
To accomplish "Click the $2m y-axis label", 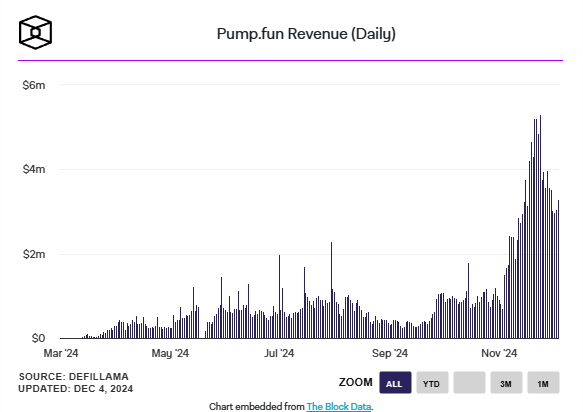I will (x=34, y=254).
